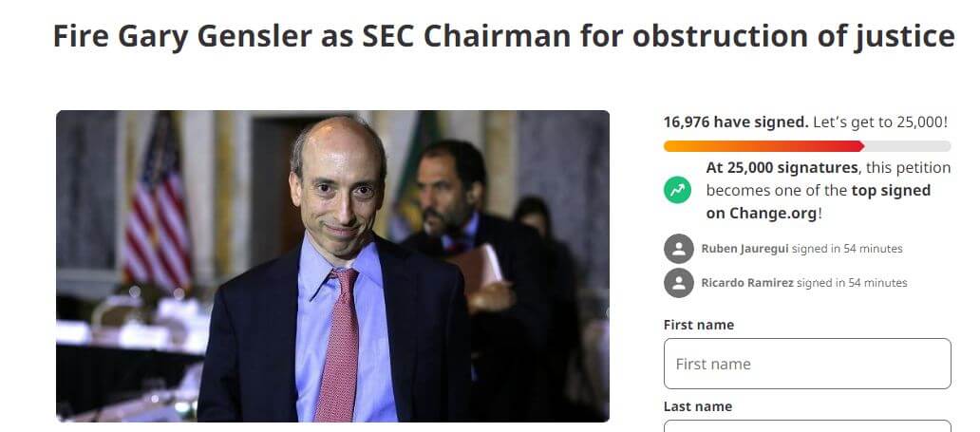Click the "top signed on Change.org" text
980x432 pixels.
[819, 202]
